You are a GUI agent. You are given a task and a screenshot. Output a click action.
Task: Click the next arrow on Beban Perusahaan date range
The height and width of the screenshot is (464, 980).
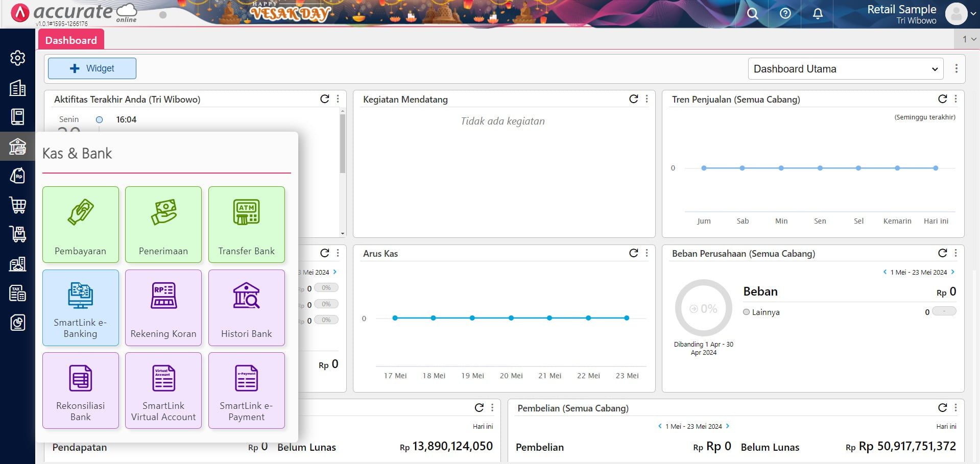[953, 272]
